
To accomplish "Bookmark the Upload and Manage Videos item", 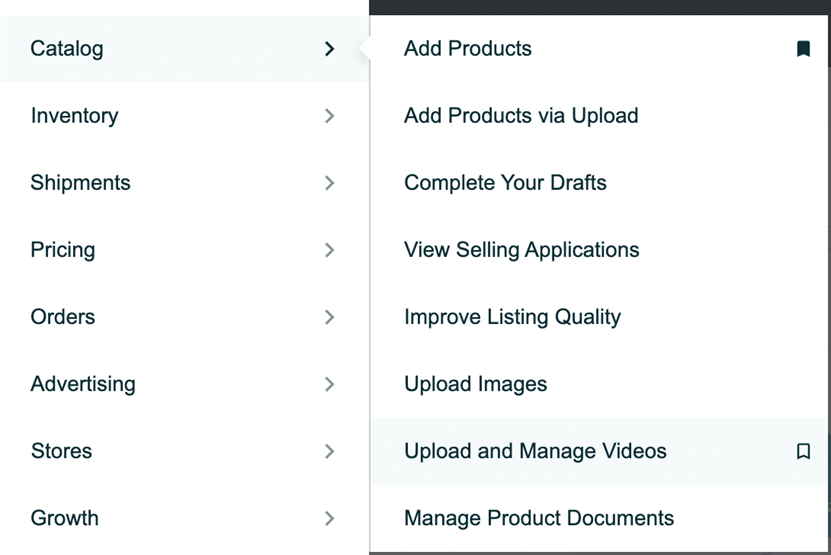I will click(x=802, y=452).
